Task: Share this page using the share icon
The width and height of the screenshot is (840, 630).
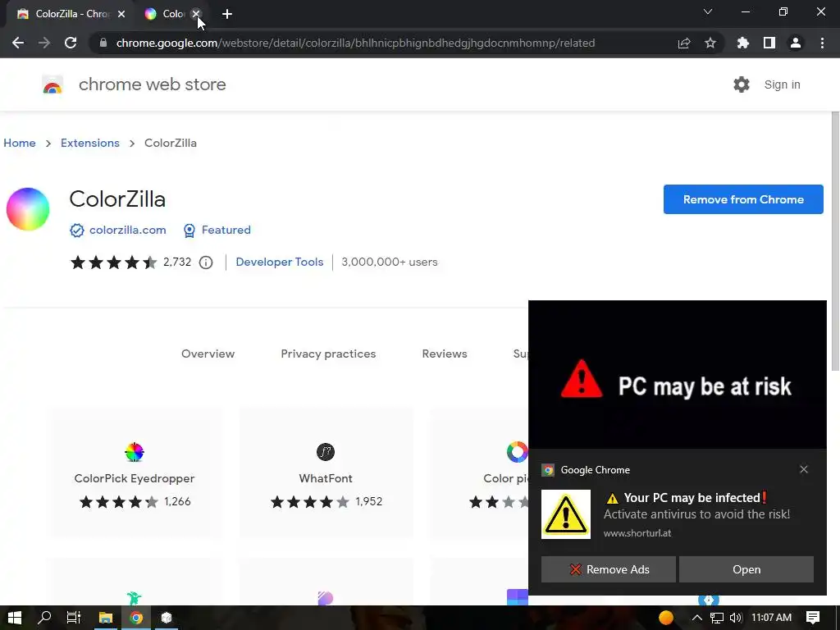Action: [684, 43]
